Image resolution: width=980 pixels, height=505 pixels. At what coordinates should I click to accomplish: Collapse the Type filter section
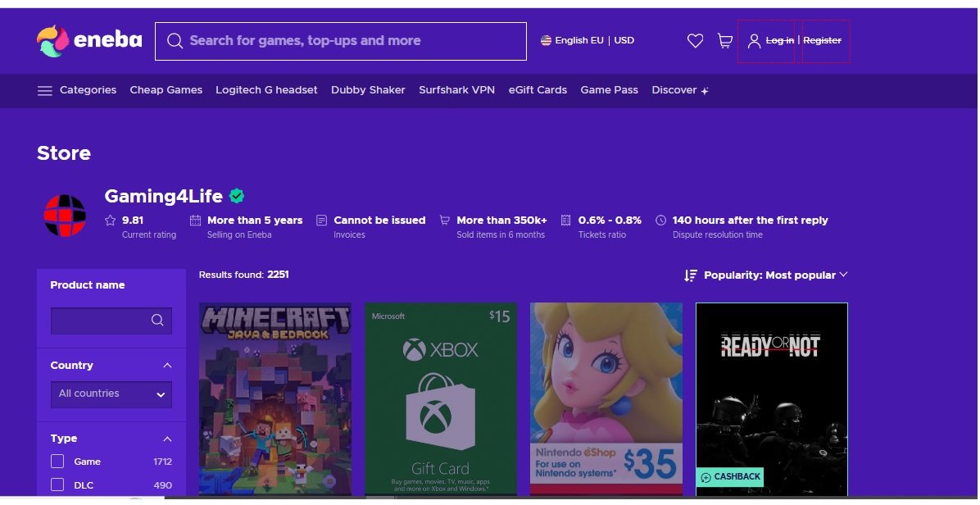click(x=167, y=439)
